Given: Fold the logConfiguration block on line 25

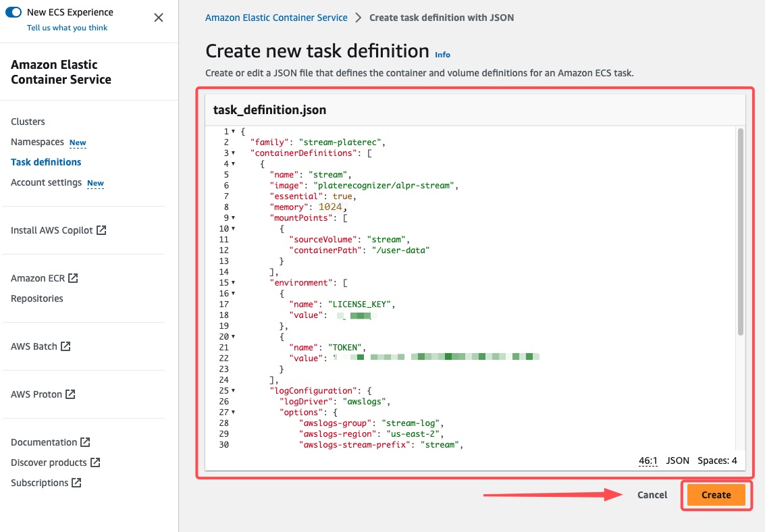Looking at the screenshot, I should tap(233, 391).
